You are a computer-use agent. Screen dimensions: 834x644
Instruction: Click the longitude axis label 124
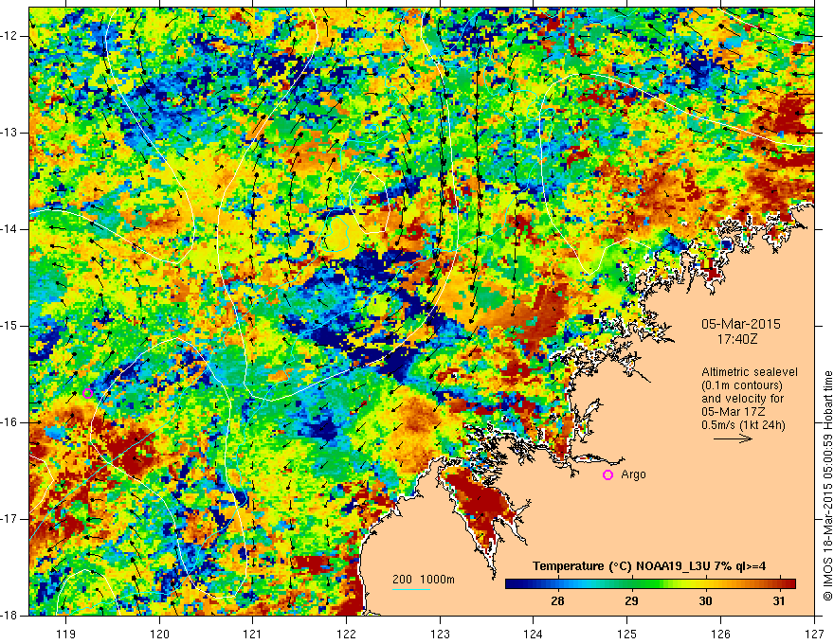coord(534,634)
